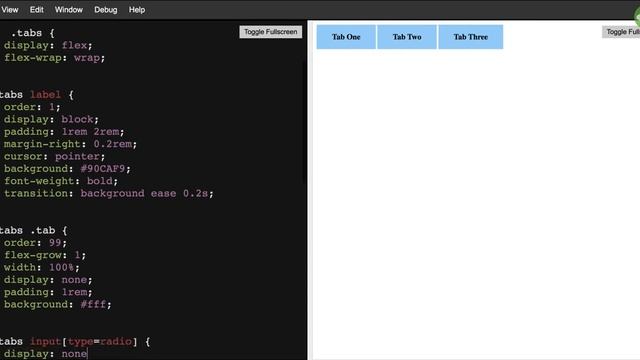Click the 'display: none;' line under .tab
The height and width of the screenshot is (360, 640).
click(48, 280)
